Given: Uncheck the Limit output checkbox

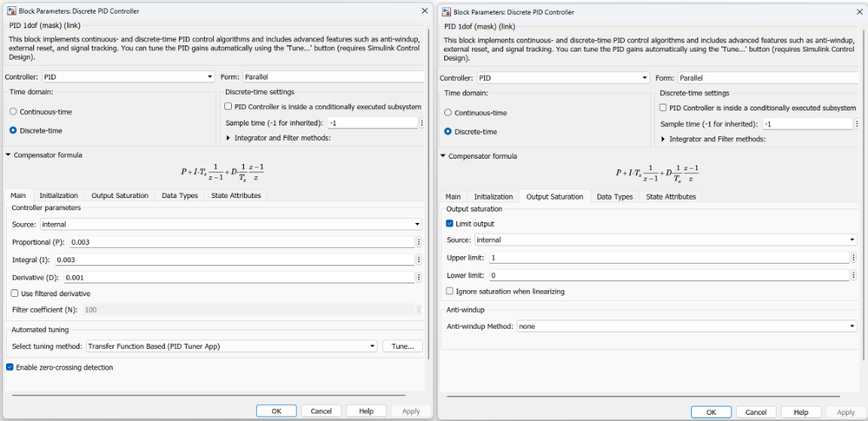Looking at the screenshot, I should [x=450, y=224].
